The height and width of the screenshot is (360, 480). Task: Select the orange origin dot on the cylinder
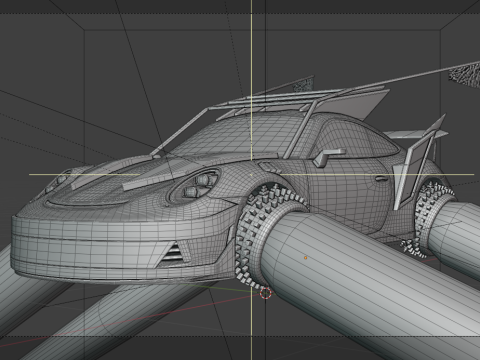305,258
